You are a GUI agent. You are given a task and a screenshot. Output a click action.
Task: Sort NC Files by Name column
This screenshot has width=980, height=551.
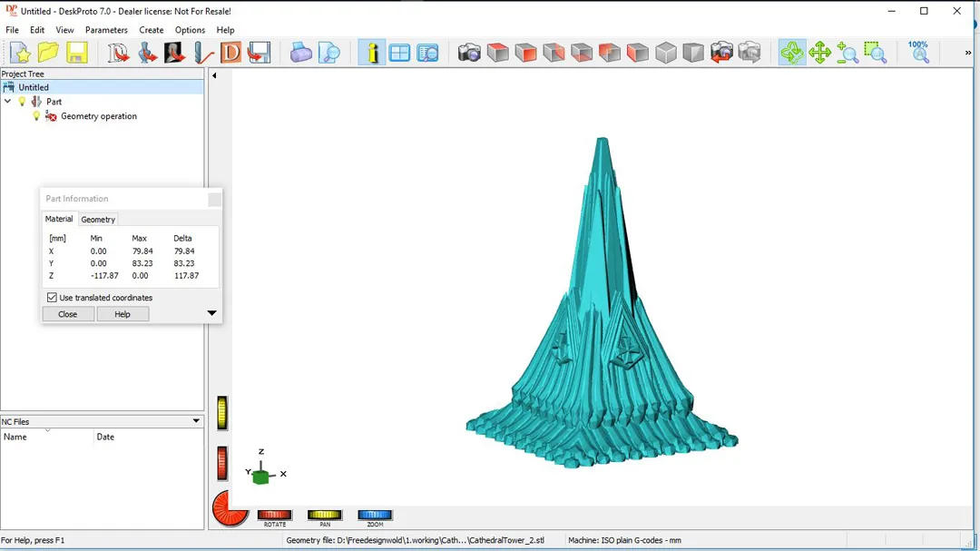[47, 437]
